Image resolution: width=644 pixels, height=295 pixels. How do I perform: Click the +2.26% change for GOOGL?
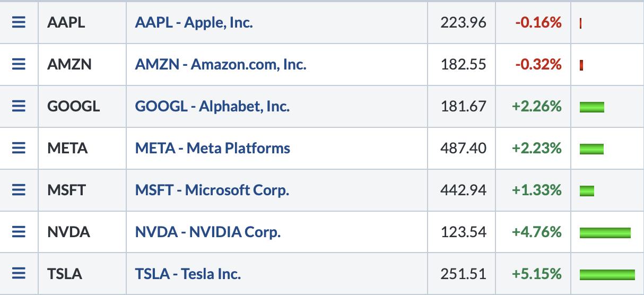536,106
